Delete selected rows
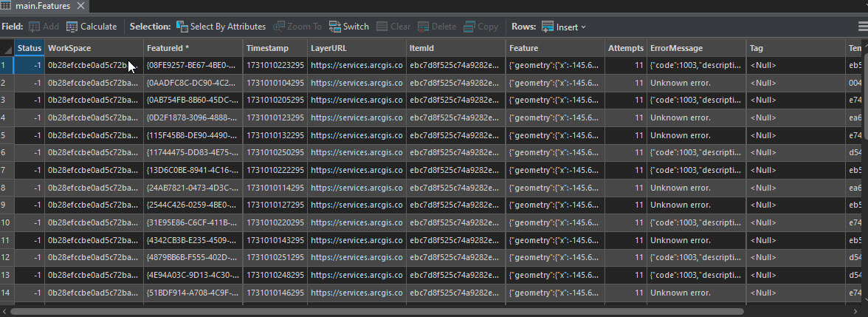This screenshot has height=317, width=868. (437, 27)
